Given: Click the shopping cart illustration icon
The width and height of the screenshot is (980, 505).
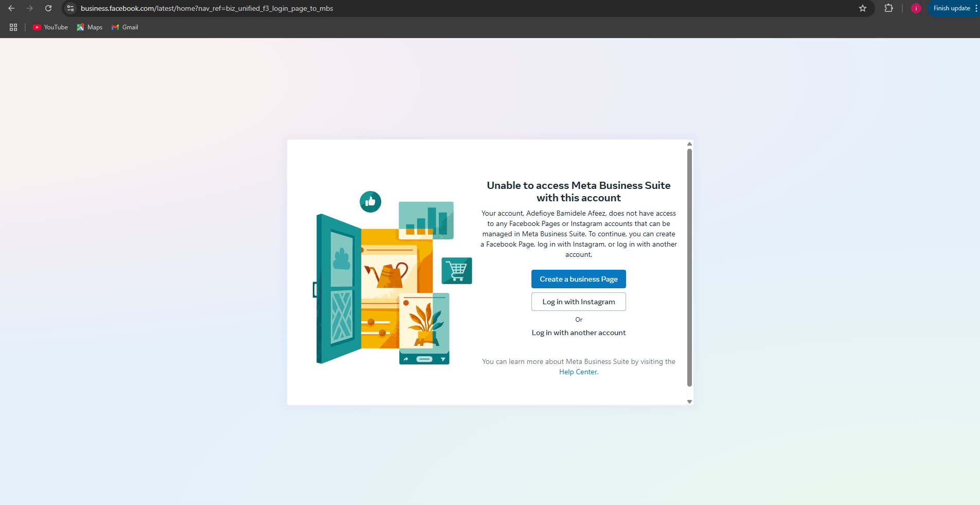Looking at the screenshot, I should click(456, 271).
